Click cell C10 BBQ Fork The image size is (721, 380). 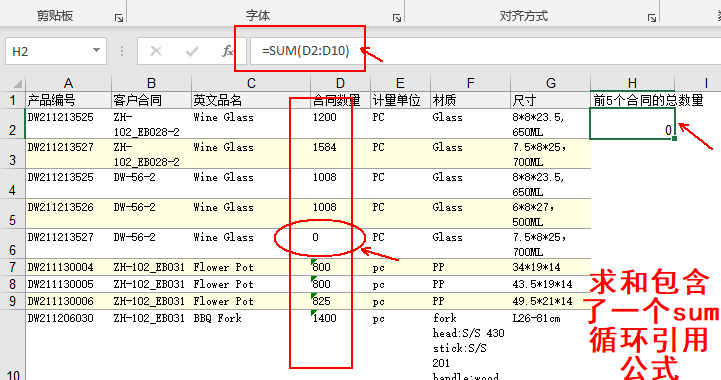point(251,345)
